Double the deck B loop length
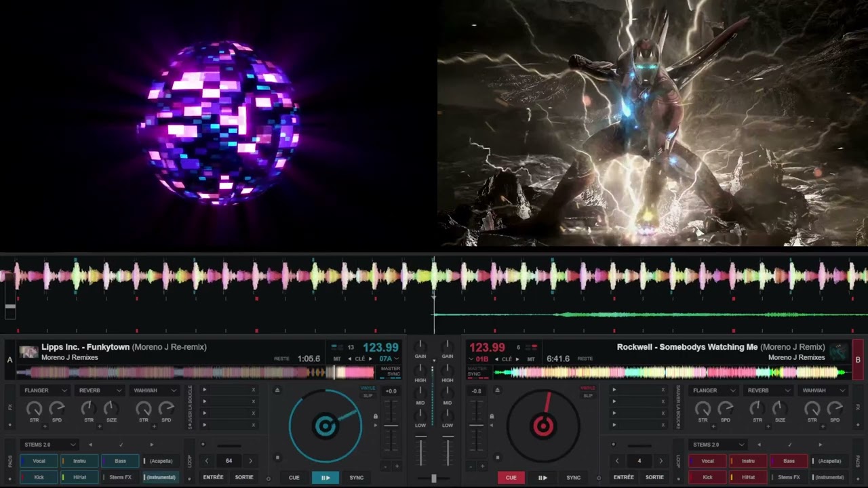 pos(661,461)
